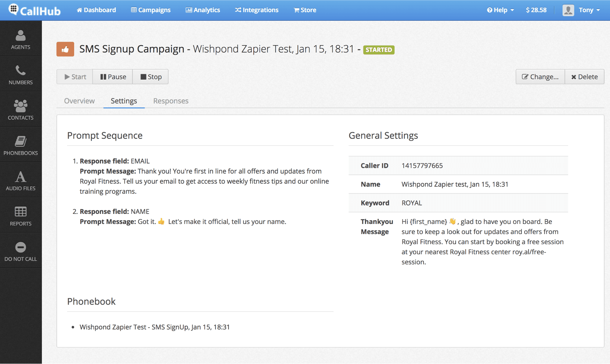Expand the Help dropdown menu
The image size is (610, 364).
[x=500, y=10]
